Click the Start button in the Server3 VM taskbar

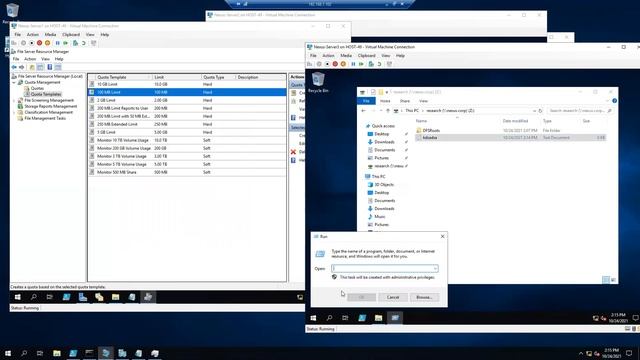(313, 318)
